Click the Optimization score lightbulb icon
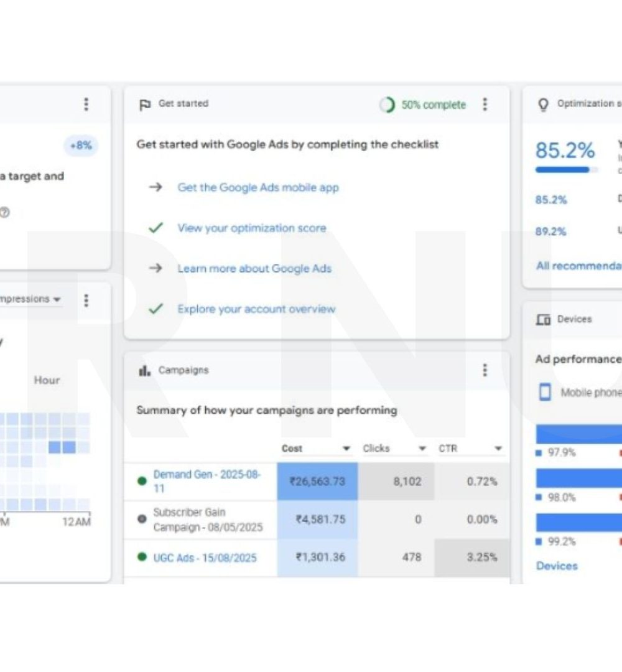Viewport: 622px width, 672px height. pos(543,104)
